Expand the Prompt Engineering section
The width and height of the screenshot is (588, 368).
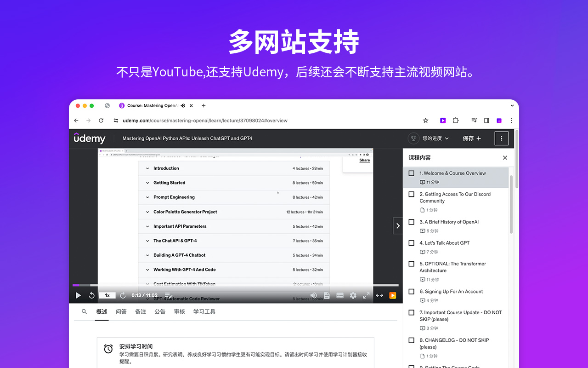click(148, 197)
